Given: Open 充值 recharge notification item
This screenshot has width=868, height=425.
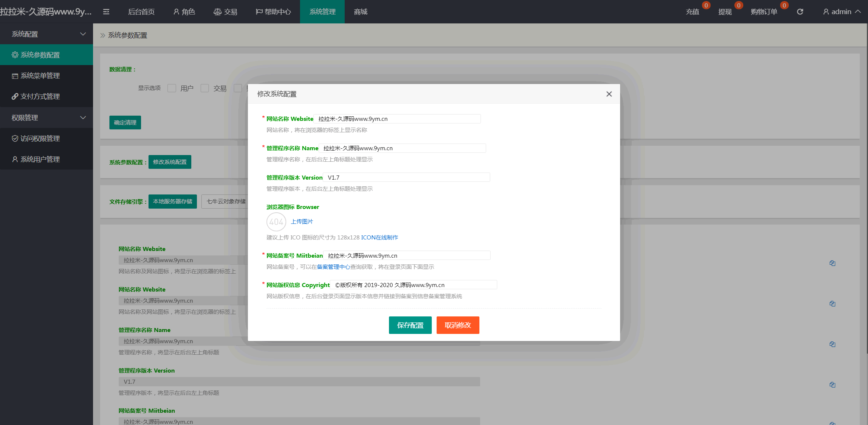Looking at the screenshot, I should [692, 12].
